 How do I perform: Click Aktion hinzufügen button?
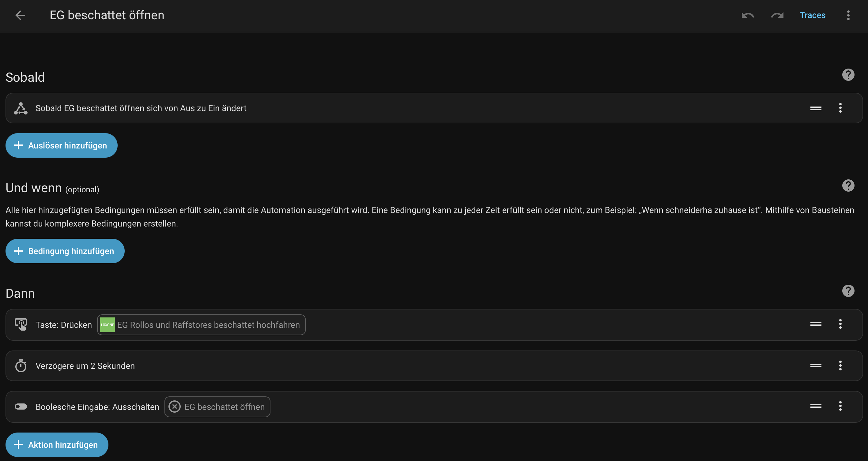coord(57,445)
